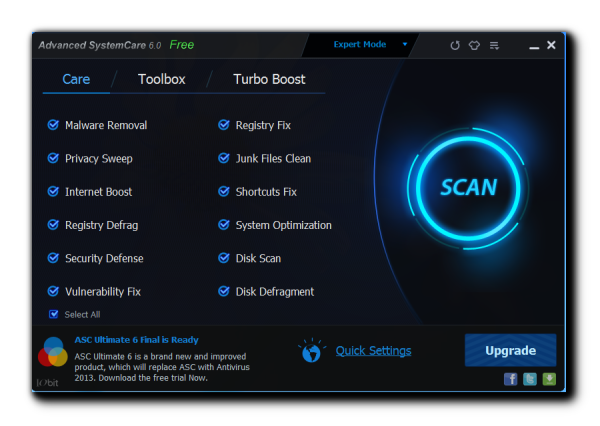Toggle the Select All checkbox
Image resolution: width=600 pixels, height=426 pixels.
pyautogui.click(x=54, y=314)
